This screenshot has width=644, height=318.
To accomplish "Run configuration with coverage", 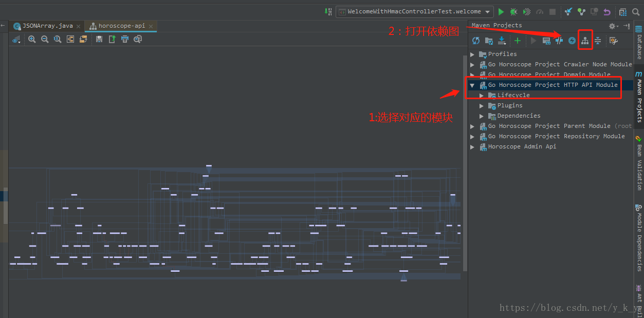I will click(x=527, y=12).
